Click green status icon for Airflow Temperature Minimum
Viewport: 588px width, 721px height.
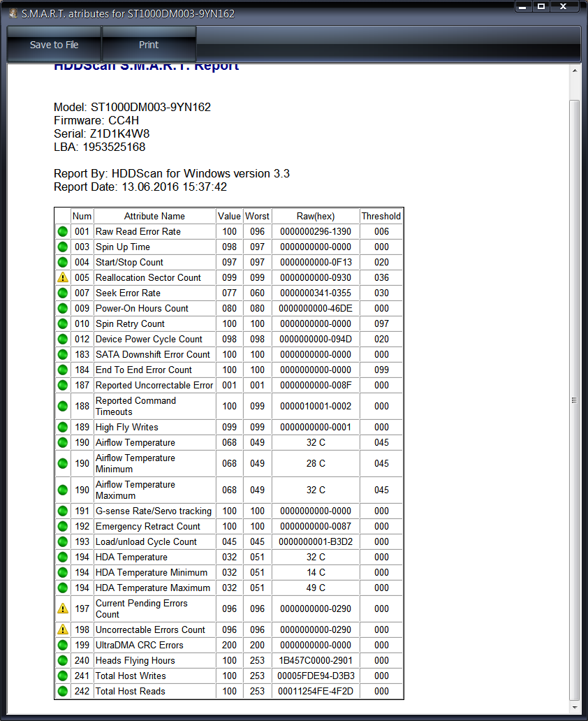(63, 463)
